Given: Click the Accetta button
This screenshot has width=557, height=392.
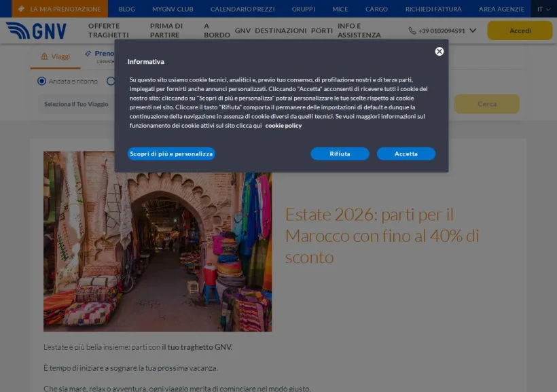Looking at the screenshot, I should click(x=406, y=154).
